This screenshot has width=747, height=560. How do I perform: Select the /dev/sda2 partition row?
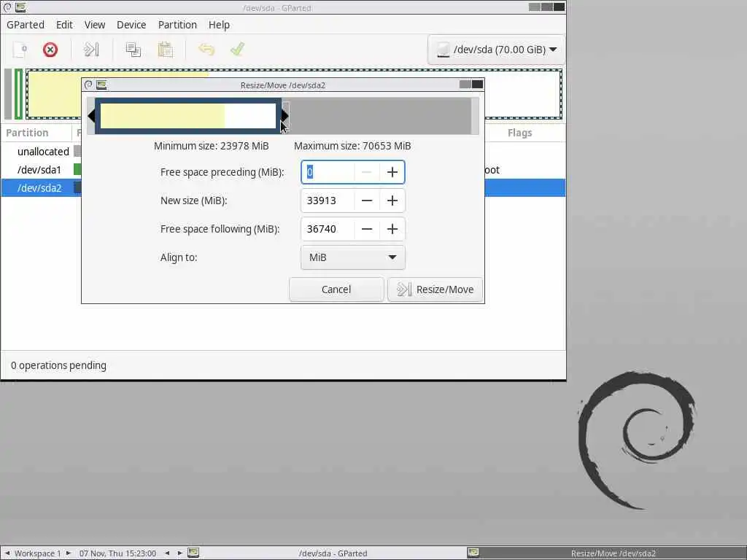point(283,187)
